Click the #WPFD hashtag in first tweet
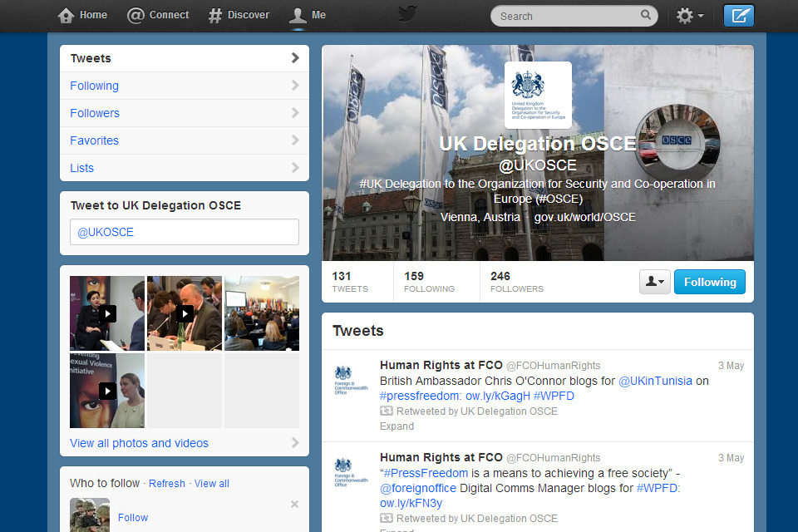The height and width of the screenshot is (532, 798). (x=554, y=396)
